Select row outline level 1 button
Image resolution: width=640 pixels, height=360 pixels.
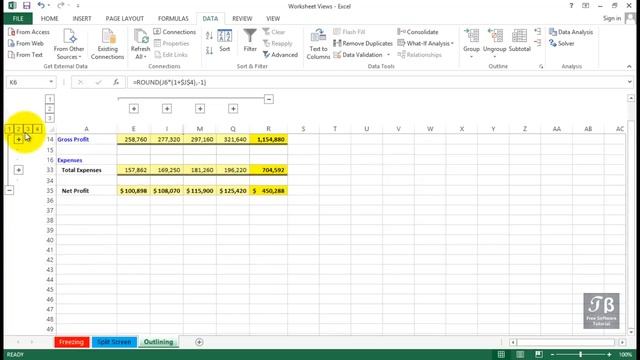9,129
